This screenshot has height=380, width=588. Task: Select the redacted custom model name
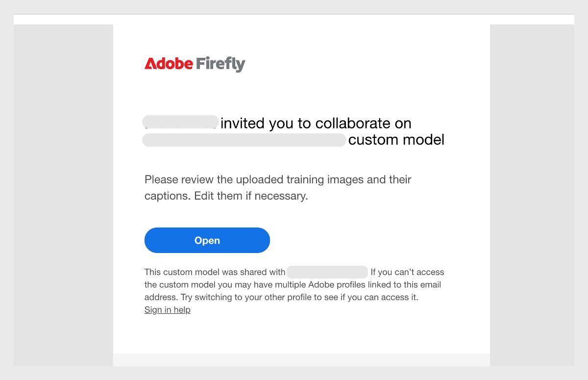[x=244, y=140]
